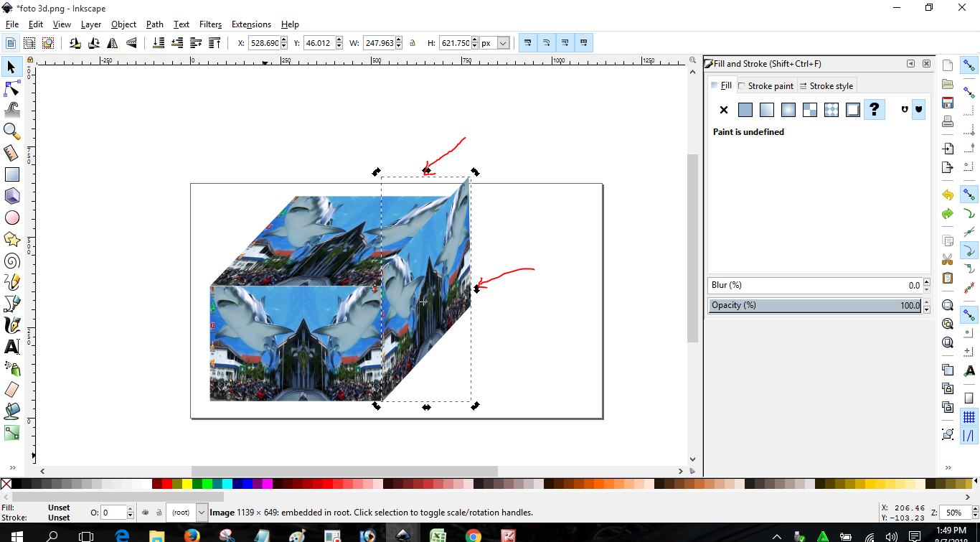Open the Filters menu

210,24
